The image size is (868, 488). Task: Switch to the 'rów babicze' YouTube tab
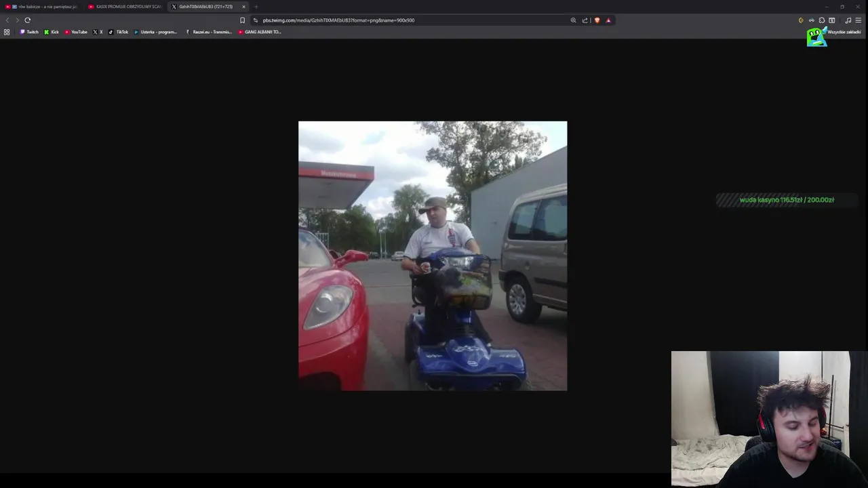(43, 7)
